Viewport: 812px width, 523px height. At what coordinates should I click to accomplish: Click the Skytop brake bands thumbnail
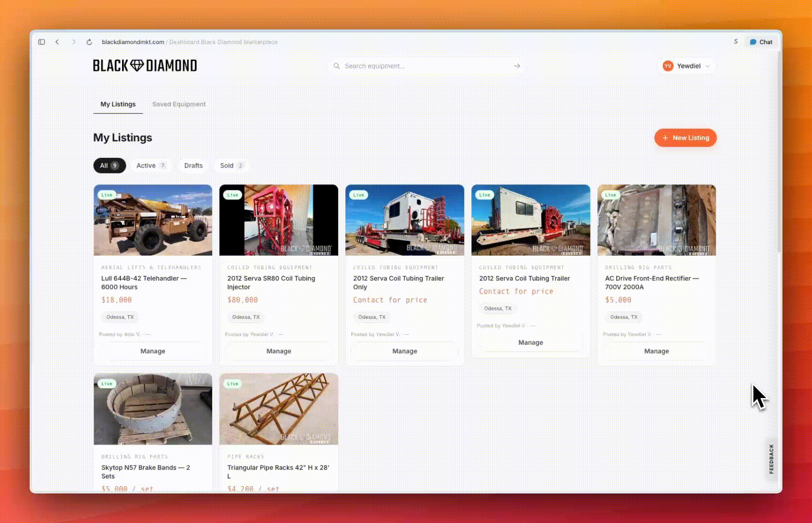[153, 409]
